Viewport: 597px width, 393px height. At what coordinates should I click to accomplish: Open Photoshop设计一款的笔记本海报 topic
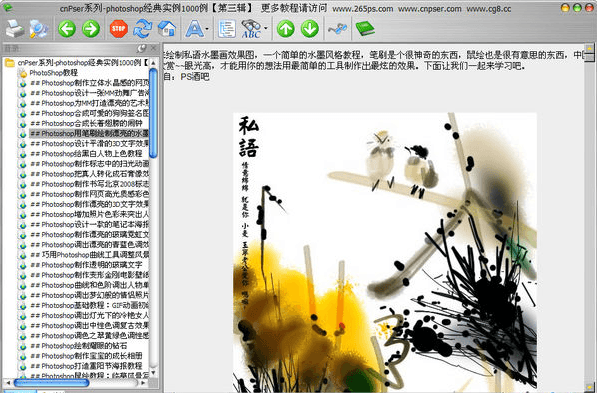(89, 224)
